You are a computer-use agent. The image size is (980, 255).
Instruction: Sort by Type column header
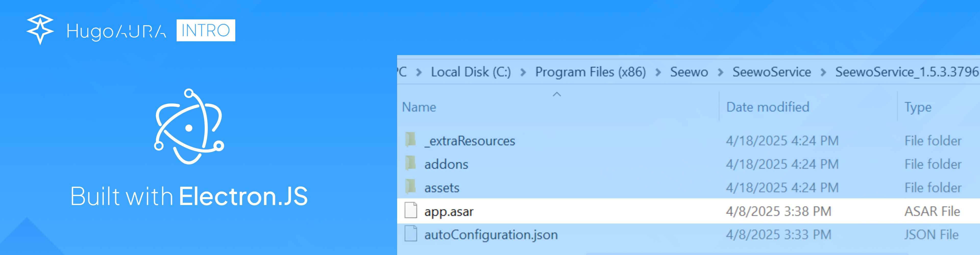pyautogui.click(x=918, y=107)
